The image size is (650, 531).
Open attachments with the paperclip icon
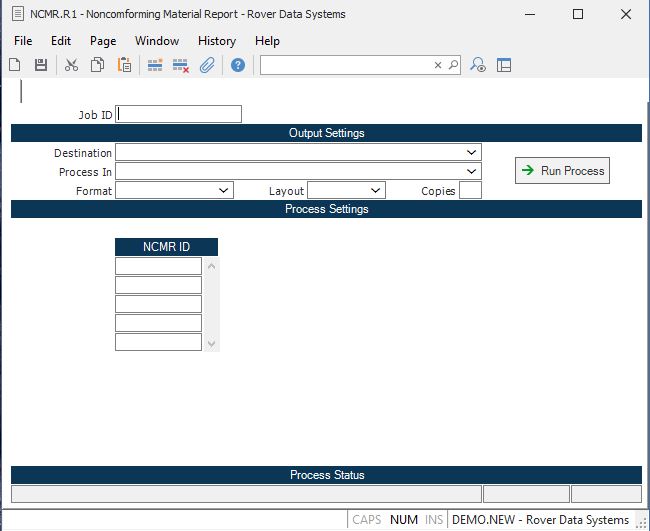207,65
